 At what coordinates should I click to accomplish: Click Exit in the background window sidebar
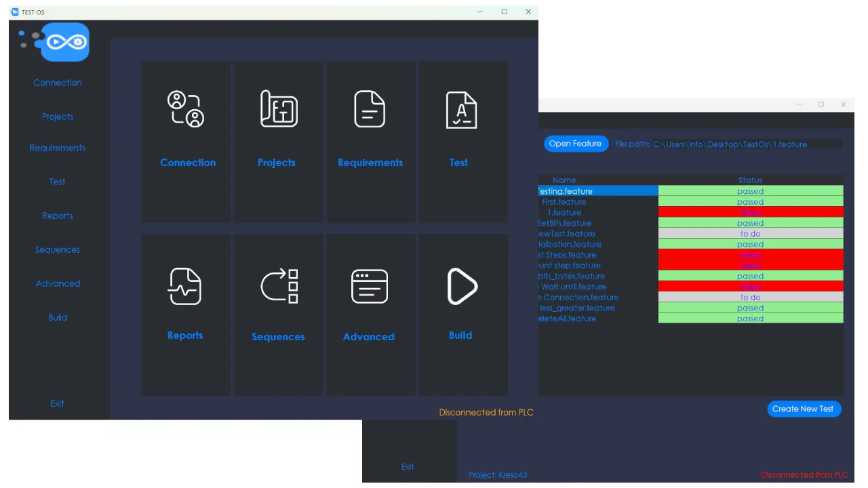click(408, 466)
